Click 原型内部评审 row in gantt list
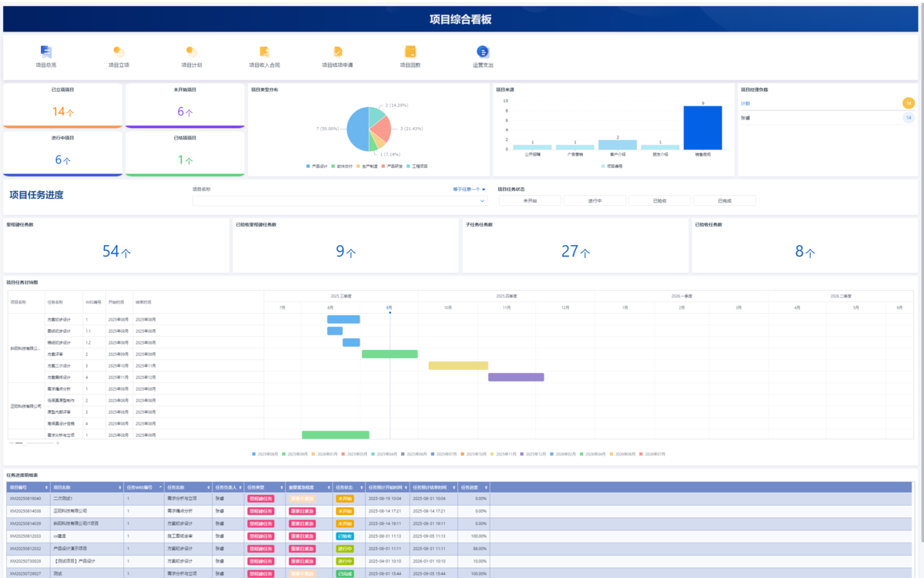 (59, 412)
